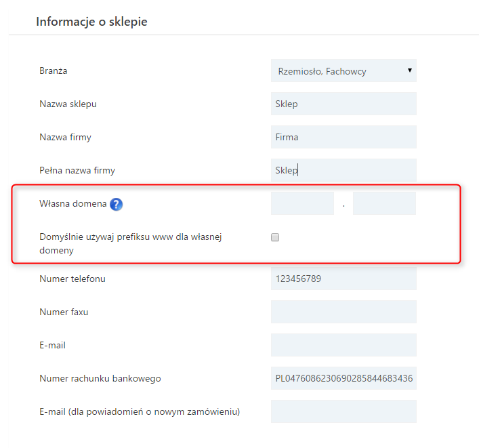Click the help icon next to Własna domena
479x448 pixels.
click(116, 205)
